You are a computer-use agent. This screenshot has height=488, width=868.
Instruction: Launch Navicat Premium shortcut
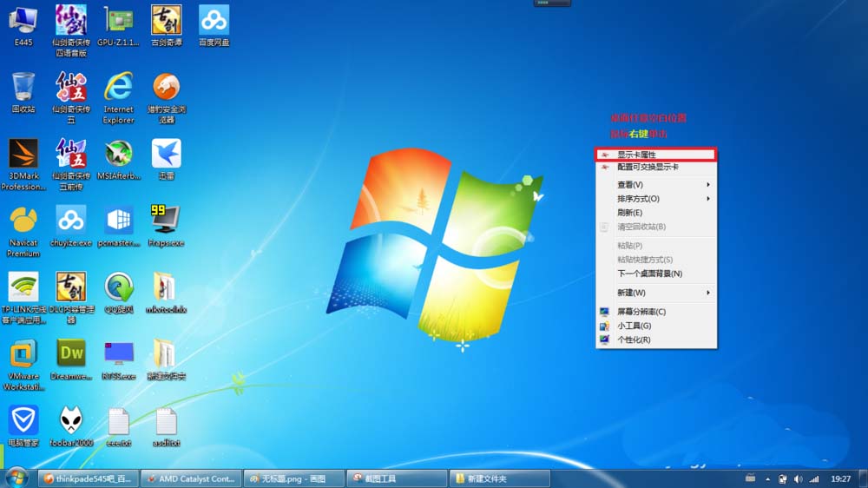coord(23,232)
